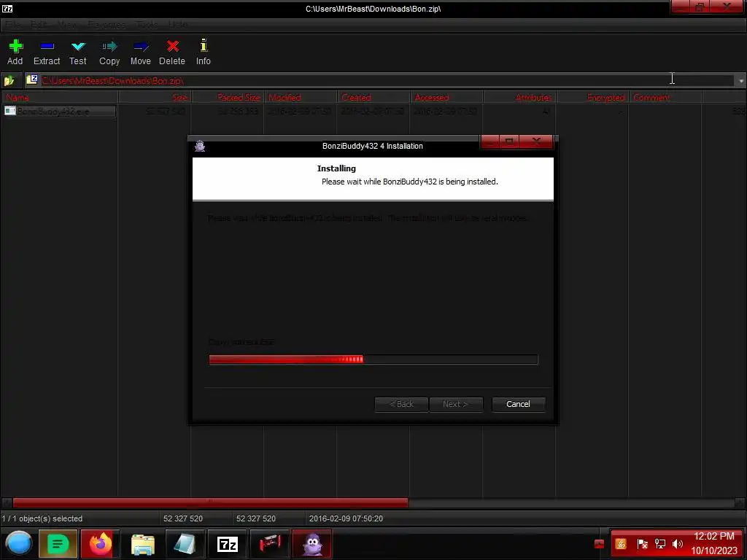Switch to BonziBuddy installer via purple taskbar icon
This screenshot has height=560, width=747.
tap(312, 543)
